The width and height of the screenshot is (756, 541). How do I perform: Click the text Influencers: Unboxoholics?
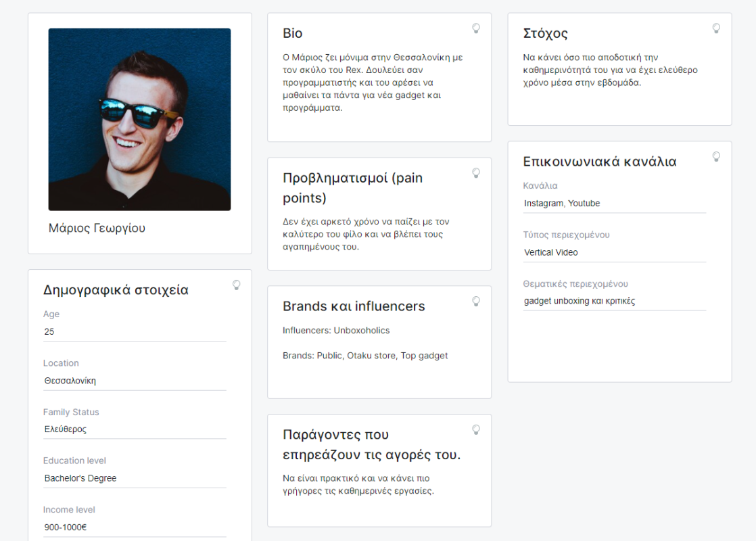coord(336,330)
